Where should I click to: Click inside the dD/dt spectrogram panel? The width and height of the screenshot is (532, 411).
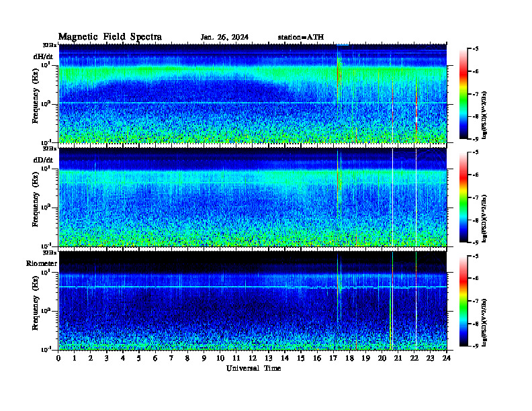(x=253, y=197)
